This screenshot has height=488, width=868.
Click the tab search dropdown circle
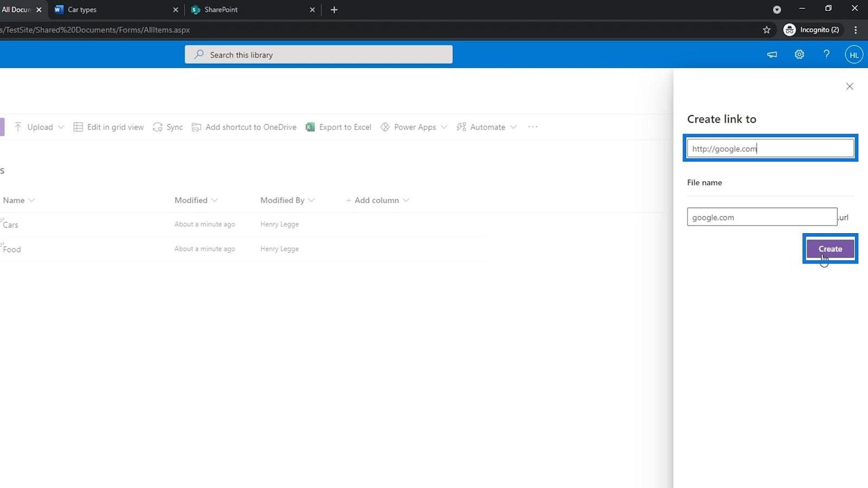777,10
